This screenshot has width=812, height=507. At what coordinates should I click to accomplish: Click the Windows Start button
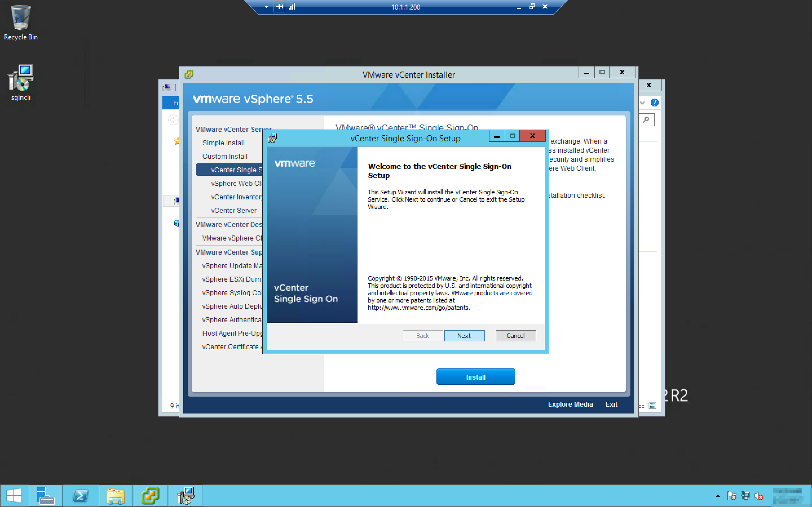click(14, 495)
